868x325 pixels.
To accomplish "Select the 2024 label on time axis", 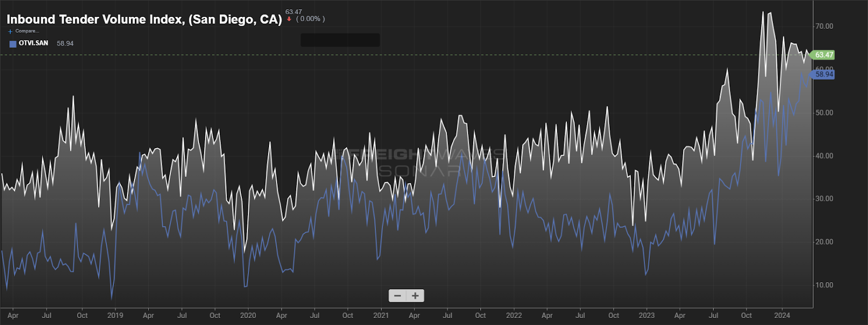I will pyautogui.click(x=782, y=315).
